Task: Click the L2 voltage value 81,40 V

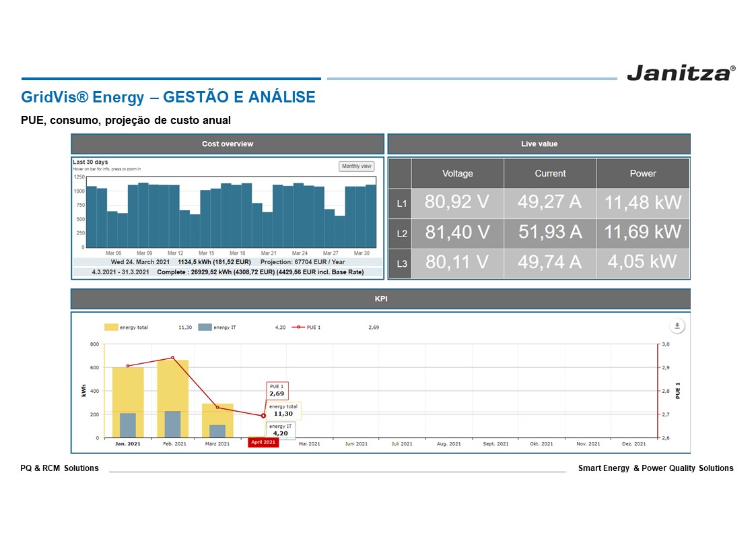Action: (457, 232)
